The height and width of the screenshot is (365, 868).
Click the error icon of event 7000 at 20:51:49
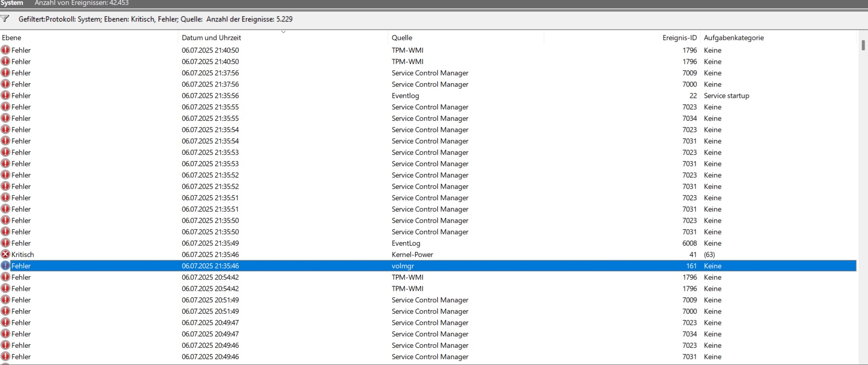coord(5,311)
